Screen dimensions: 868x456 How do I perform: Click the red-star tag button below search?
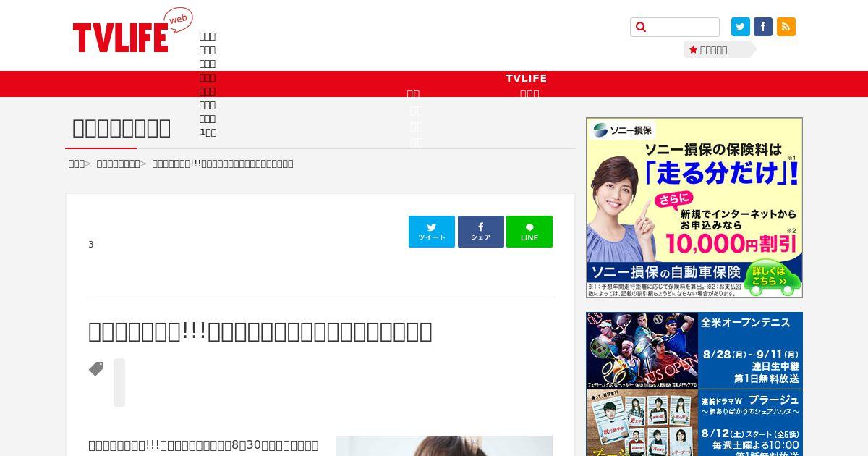click(x=719, y=50)
